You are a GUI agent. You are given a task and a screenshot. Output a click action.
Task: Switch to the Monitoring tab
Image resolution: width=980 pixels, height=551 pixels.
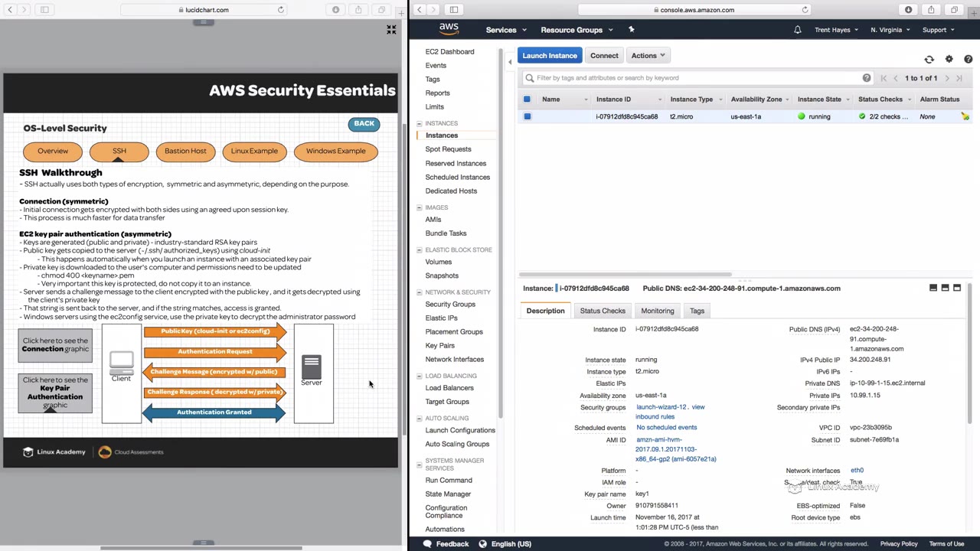[658, 311]
